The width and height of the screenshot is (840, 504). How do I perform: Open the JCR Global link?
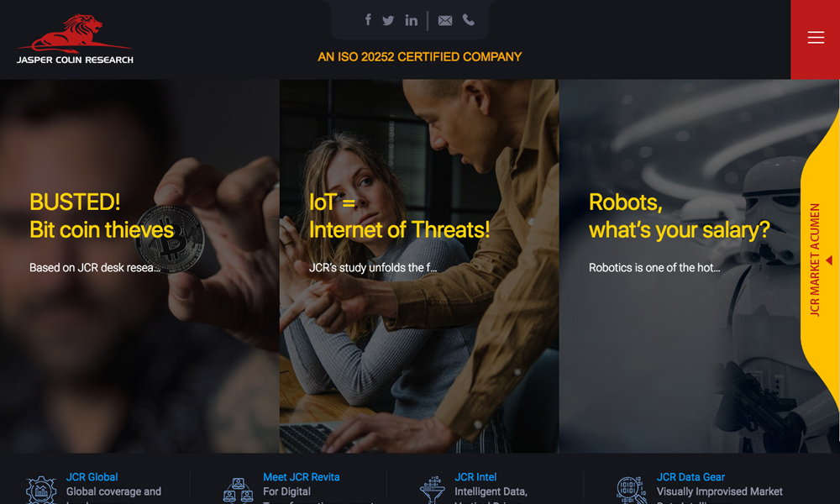click(92, 476)
